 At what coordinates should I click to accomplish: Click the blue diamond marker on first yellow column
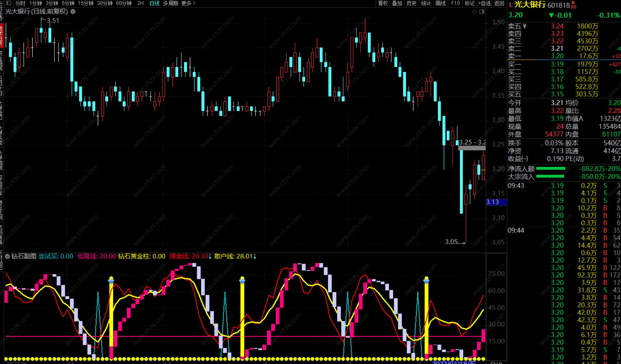coord(111,281)
